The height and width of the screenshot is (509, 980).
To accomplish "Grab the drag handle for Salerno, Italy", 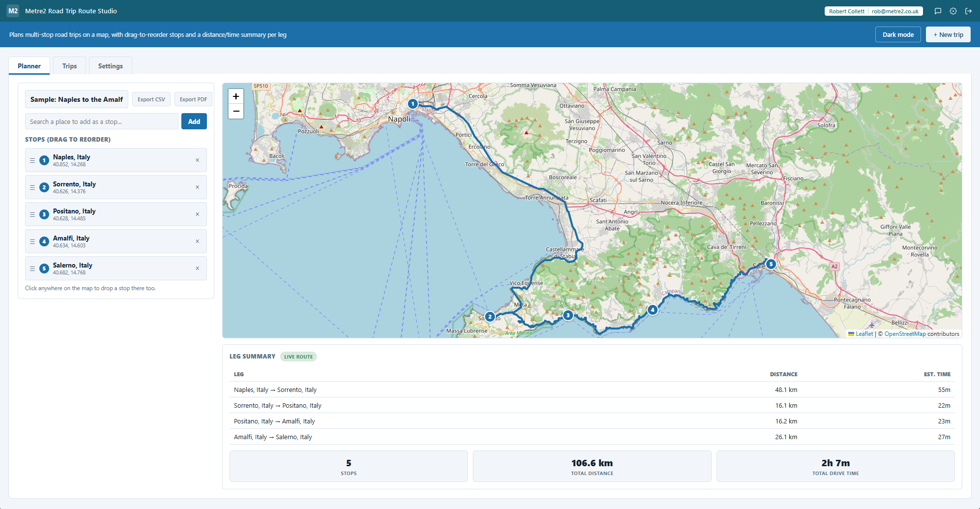I will [x=32, y=269].
